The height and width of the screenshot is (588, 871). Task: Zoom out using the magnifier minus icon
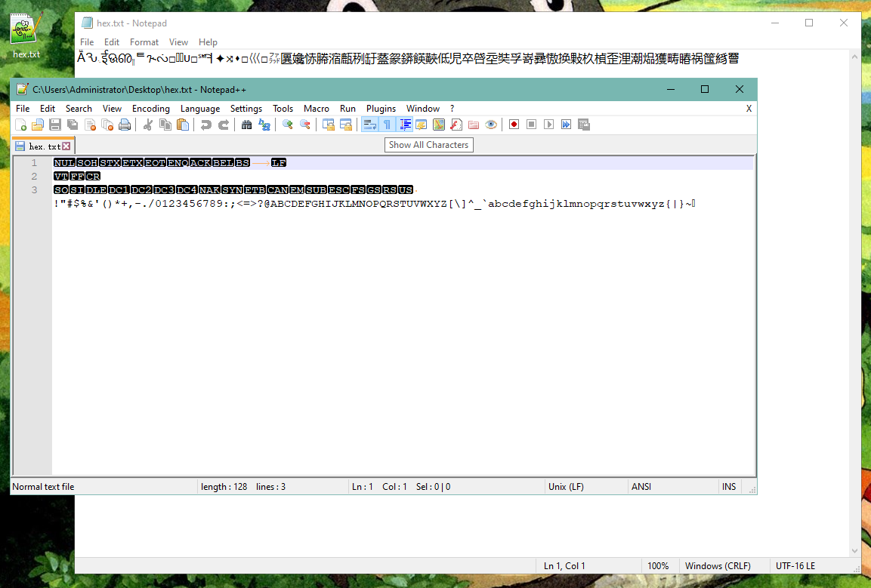click(305, 125)
